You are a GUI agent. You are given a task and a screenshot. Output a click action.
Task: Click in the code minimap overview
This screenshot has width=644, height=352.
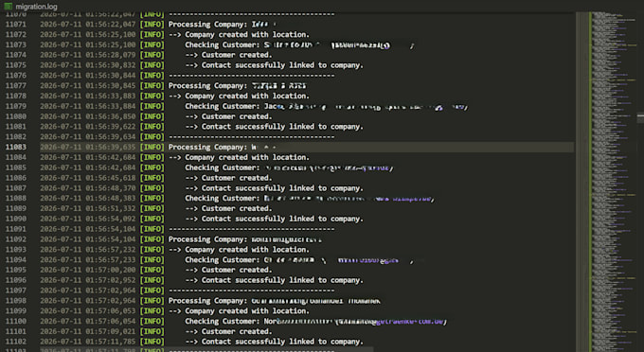(614, 182)
